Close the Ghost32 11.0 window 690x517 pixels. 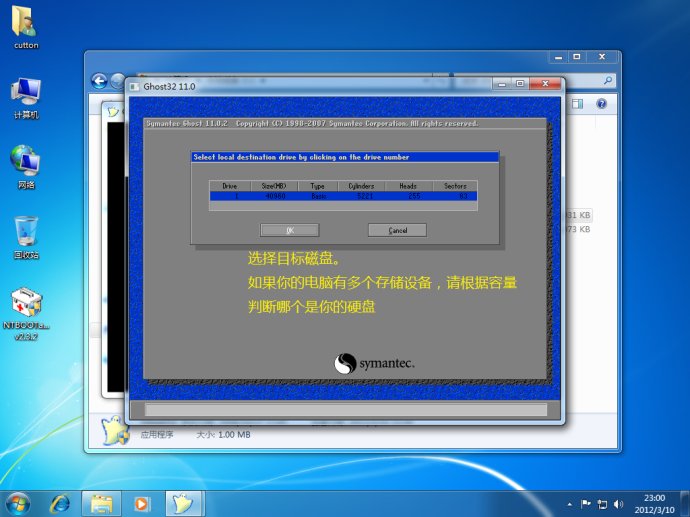click(546, 84)
